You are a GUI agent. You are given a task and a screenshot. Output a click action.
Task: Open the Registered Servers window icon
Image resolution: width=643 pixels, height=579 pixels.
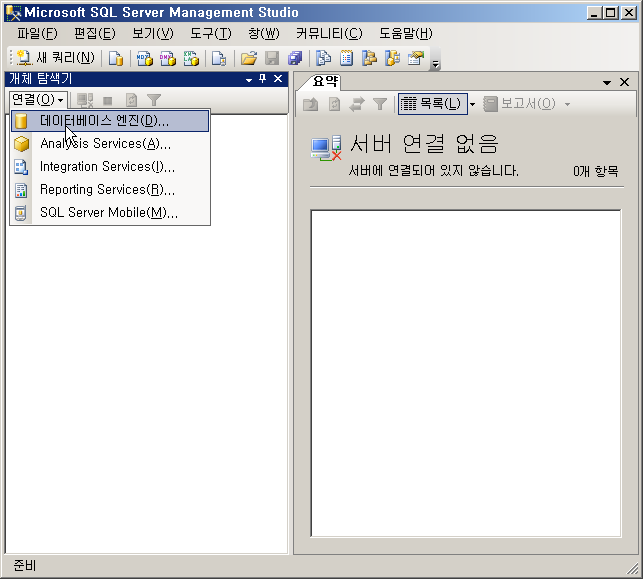324,58
